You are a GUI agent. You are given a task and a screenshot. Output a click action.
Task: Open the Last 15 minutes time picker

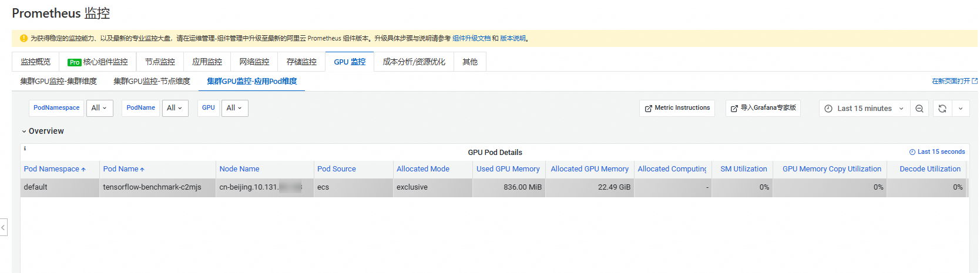(x=864, y=109)
